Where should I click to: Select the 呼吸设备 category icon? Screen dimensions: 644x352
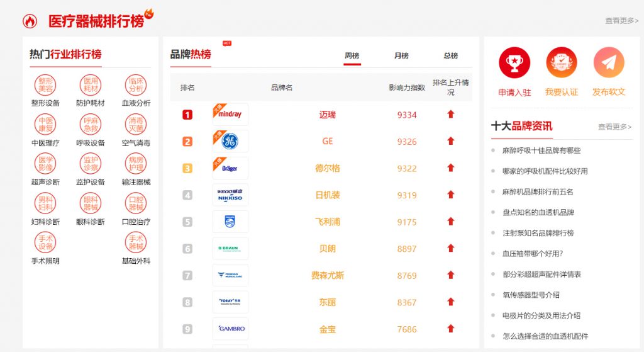pos(91,125)
